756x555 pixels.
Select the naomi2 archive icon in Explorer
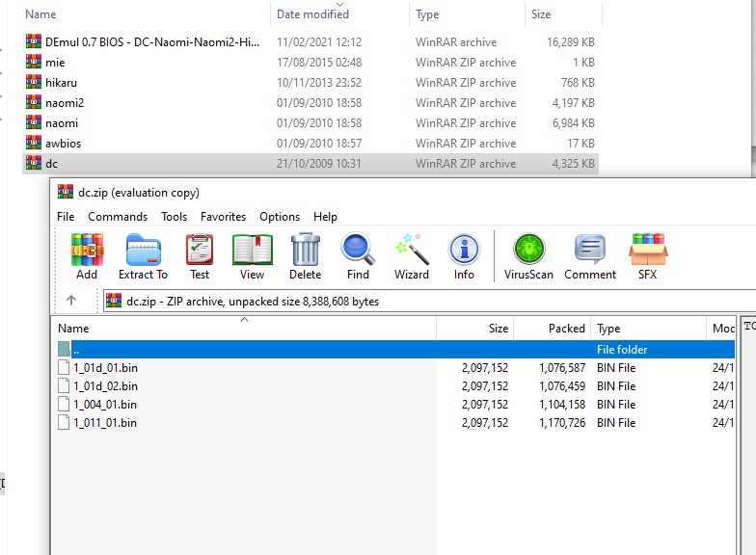click(33, 102)
